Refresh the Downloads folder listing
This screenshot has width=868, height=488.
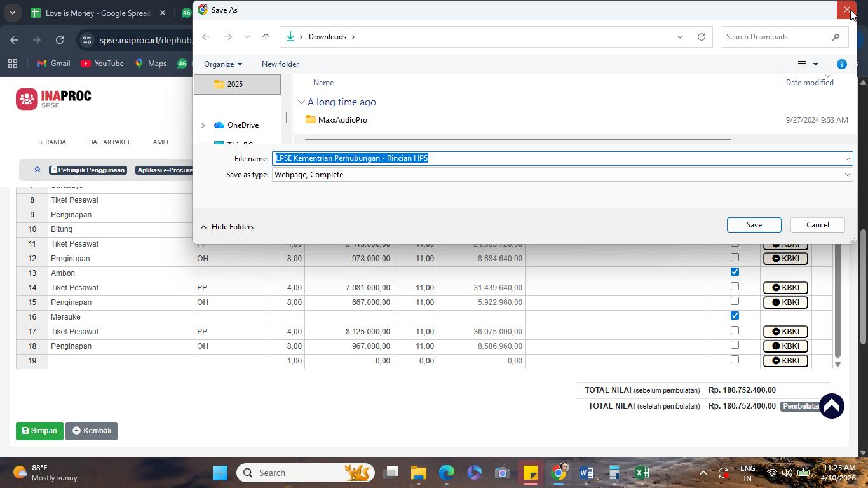(x=702, y=37)
